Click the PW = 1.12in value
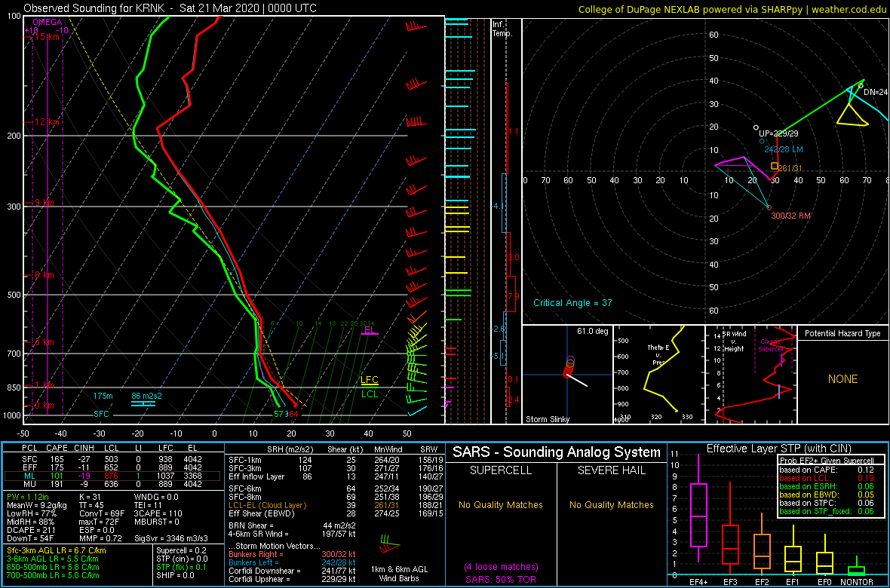This screenshot has height=588, width=890. 29,498
